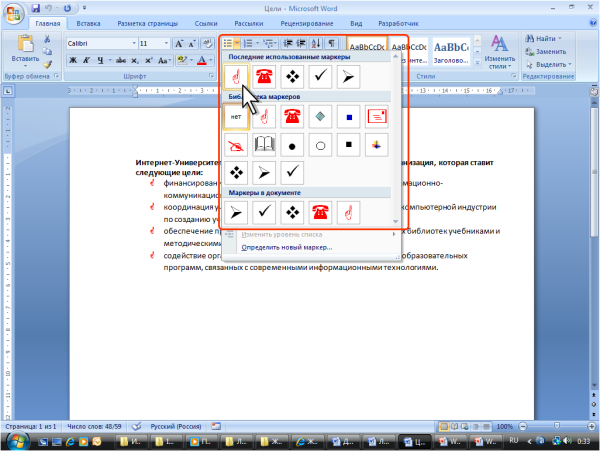This screenshot has width=600, height=451.
Task: Click the show paragraph marks (¶) button
Action: tap(331, 44)
